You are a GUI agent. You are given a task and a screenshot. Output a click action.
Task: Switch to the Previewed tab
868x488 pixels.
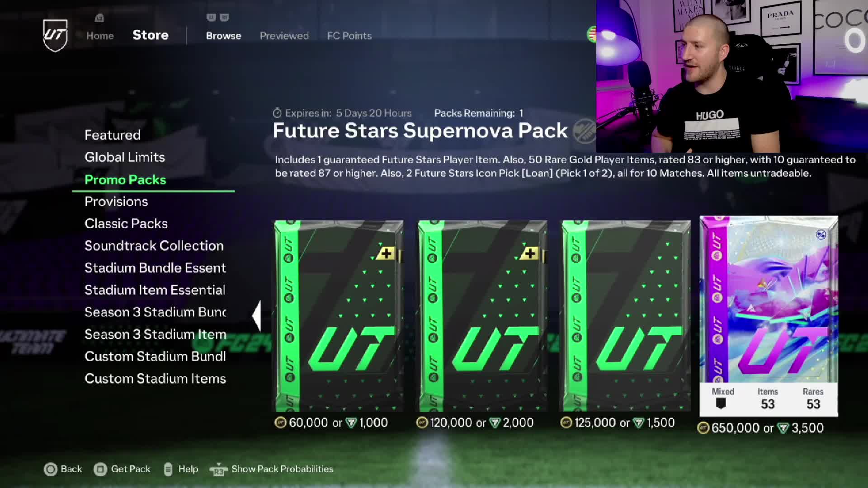pyautogui.click(x=284, y=36)
